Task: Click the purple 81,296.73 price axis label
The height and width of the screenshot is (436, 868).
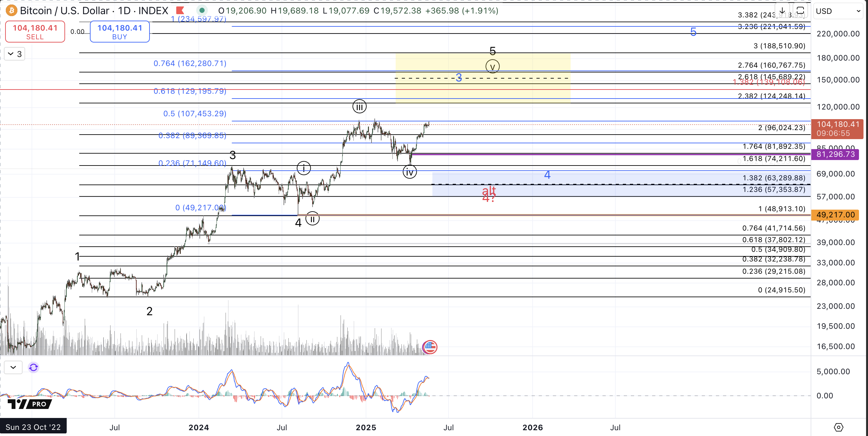Action: pyautogui.click(x=835, y=154)
